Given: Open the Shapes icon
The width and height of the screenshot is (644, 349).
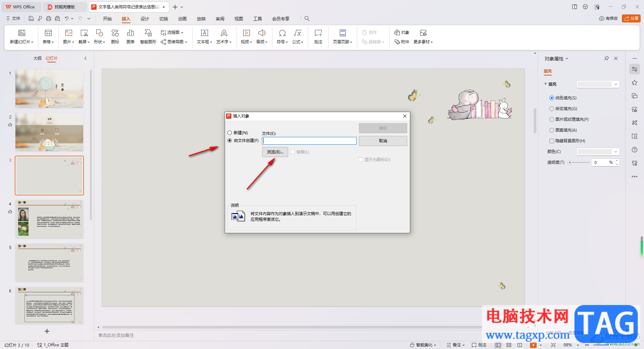Looking at the screenshot, I should [99, 33].
